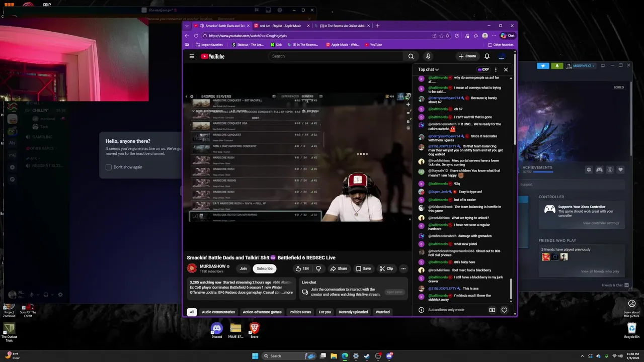Close the live chat panel with X
The width and height of the screenshot is (644, 362).
[506, 69]
